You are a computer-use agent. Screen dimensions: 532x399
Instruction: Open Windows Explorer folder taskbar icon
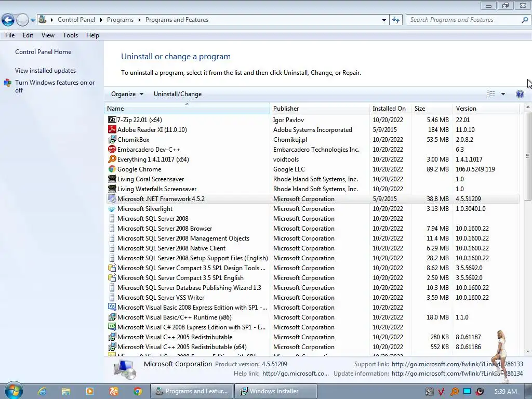click(x=66, y=391)
